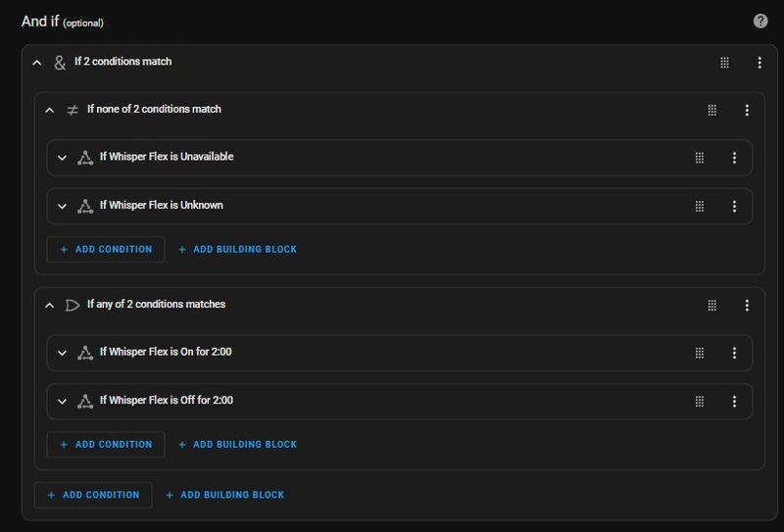Click drag handle for Whisper Flex is Off for 2:00
Image resolution: width=784 pixels, height=532 pixels.
tap(700, 401)
